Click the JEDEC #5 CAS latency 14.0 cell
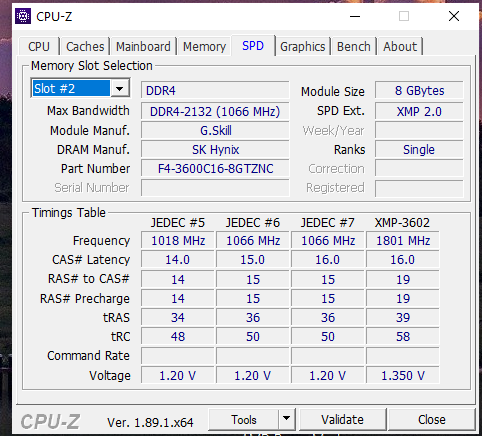This screenshot has width=482, height=436. click(x=178, y=260)
